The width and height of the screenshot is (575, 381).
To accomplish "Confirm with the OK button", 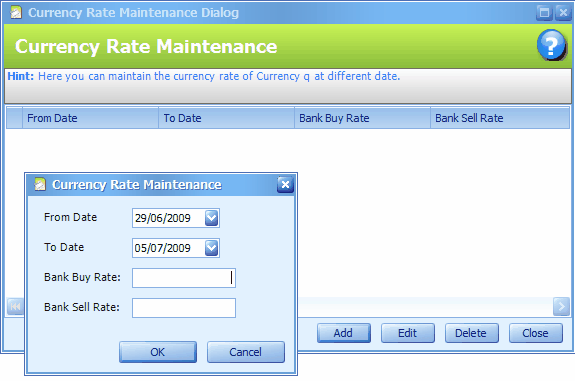I will tap(158, 352).
